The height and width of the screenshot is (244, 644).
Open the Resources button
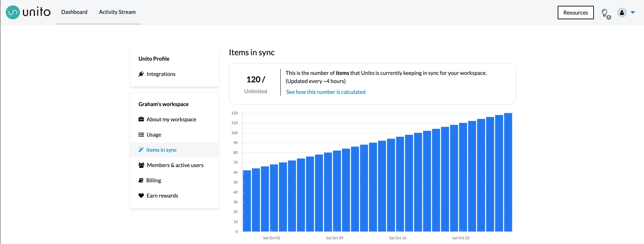[575, 13]
